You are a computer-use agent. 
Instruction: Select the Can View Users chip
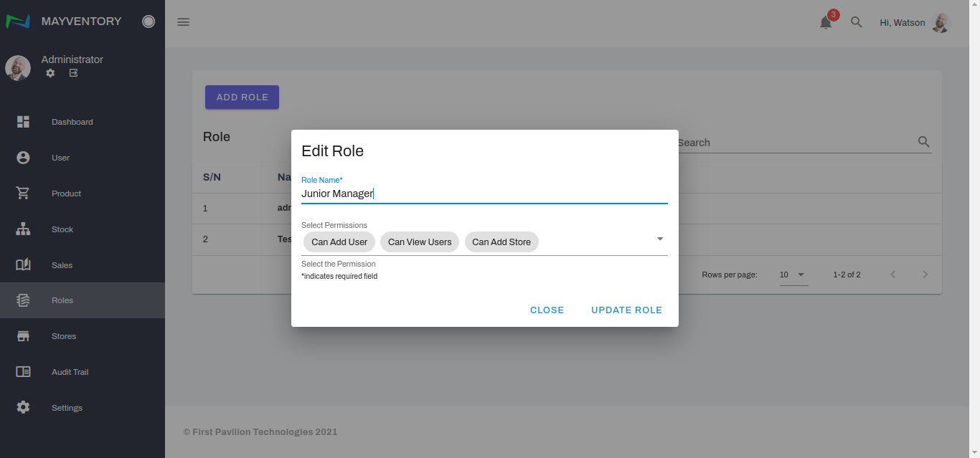click(420, 242)
